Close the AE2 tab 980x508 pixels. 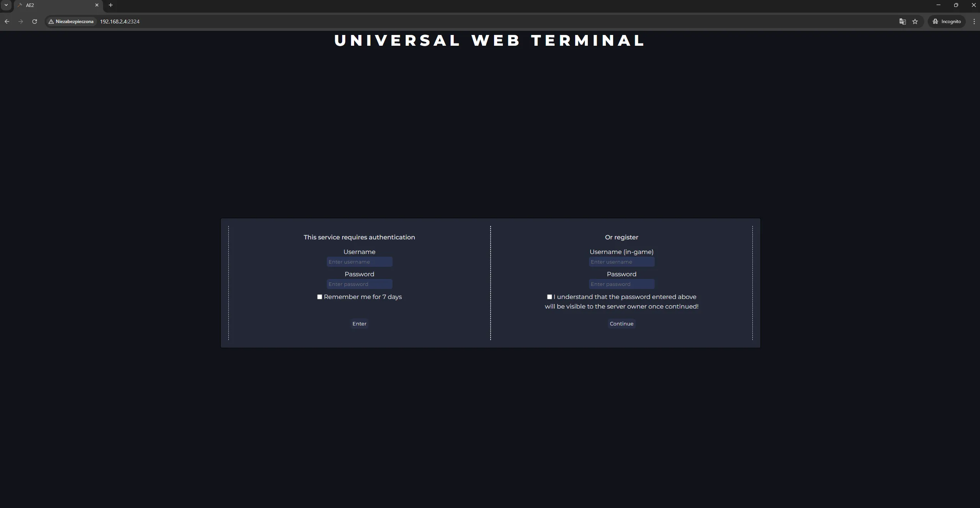coord(97,5)
